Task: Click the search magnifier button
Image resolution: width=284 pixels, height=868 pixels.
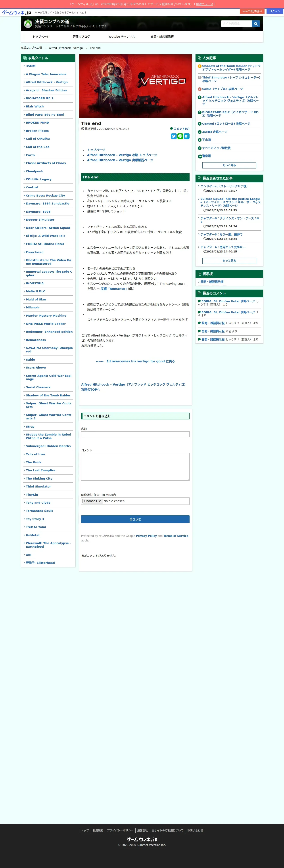Action: point(256,24)
